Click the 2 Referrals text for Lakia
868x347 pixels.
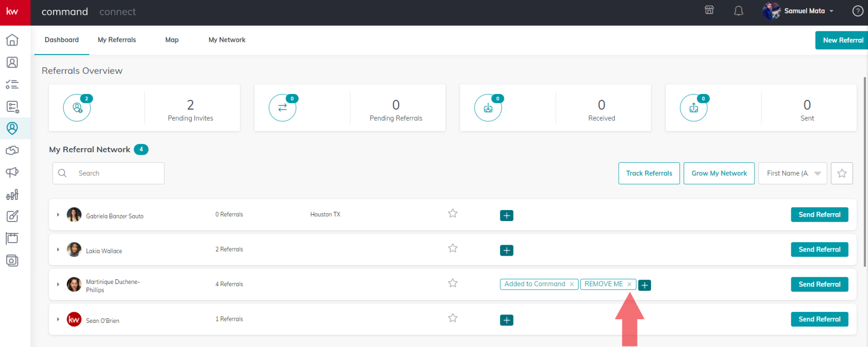[x=229, y=249]
